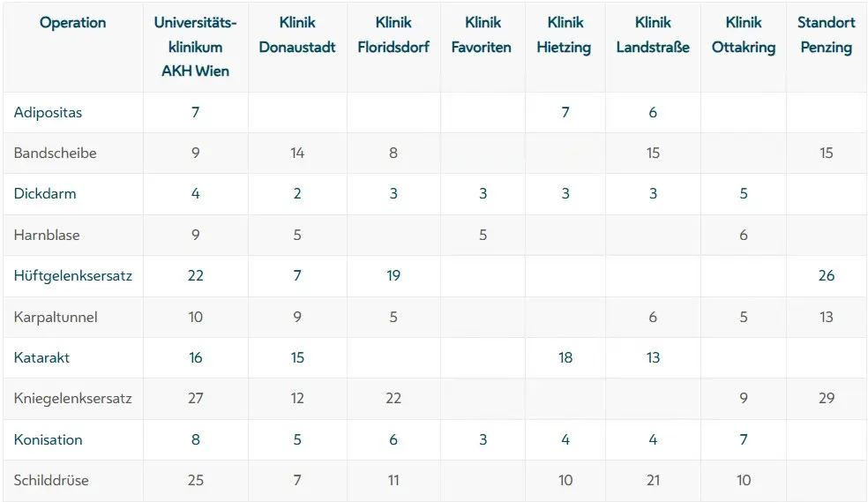
Task: Open the Konisation row link
Action: [49, 439]
